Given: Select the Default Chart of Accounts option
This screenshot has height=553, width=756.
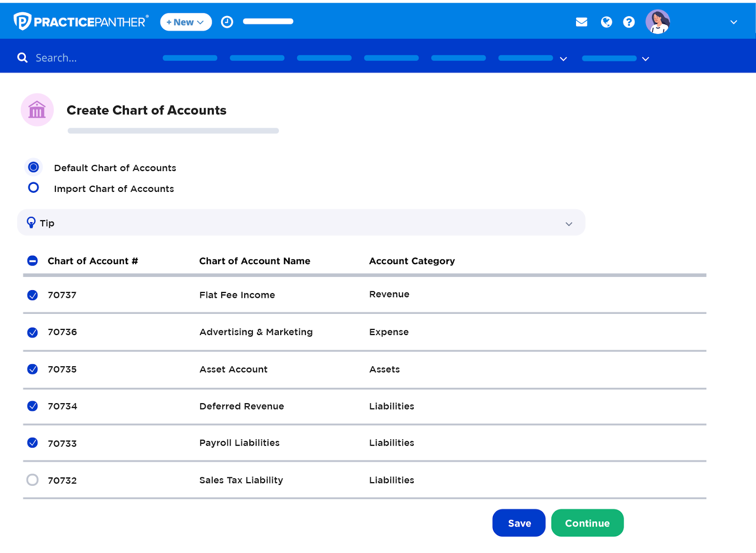Looking at the screenshot, I should point(34,167).
